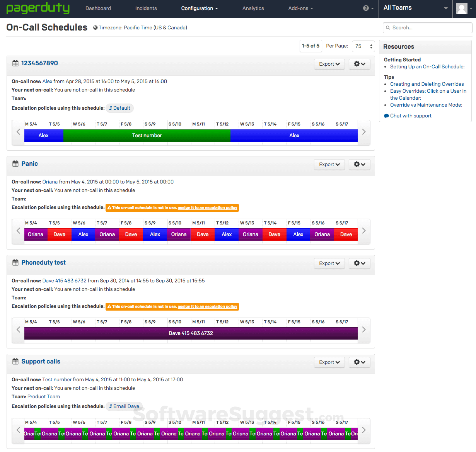Image resolution: width=476 pixels, height=452 pixels.
Task: Click the calendar icon beside 1234567890
Action: point(15,63)
